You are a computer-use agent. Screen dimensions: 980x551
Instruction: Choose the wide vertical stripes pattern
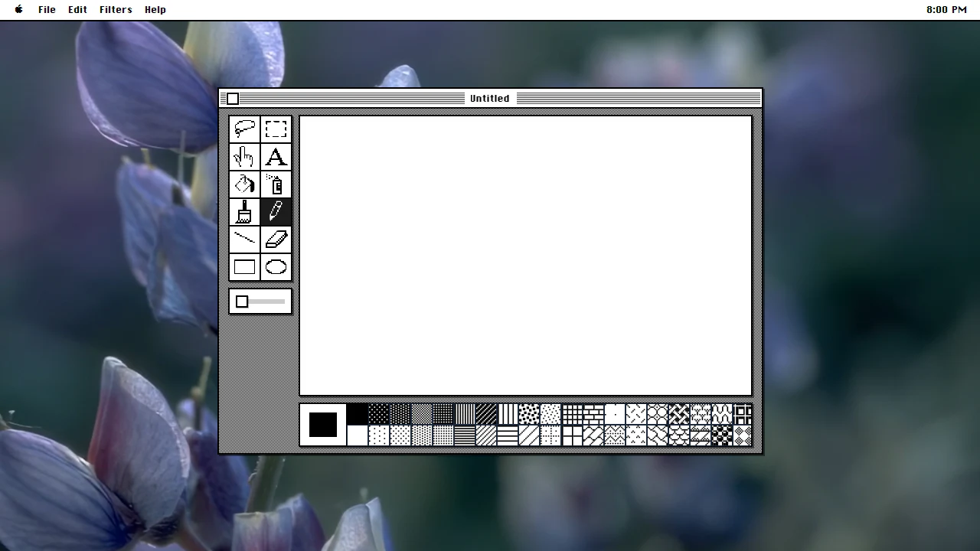[508, 414]
